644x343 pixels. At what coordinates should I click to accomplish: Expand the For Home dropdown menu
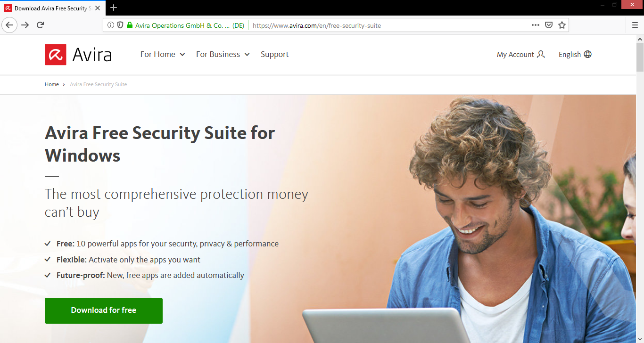[x=163, y=55]
